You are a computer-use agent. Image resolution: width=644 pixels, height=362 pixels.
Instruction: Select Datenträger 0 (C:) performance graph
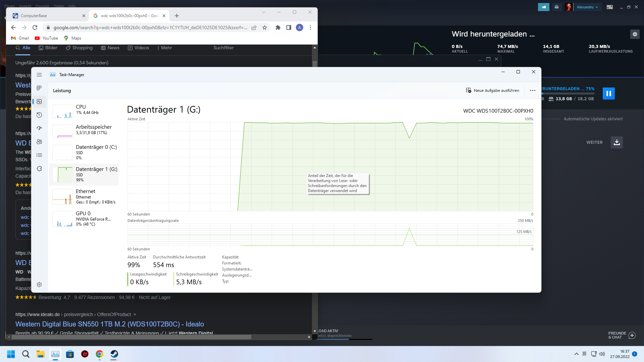pos(84,152)
